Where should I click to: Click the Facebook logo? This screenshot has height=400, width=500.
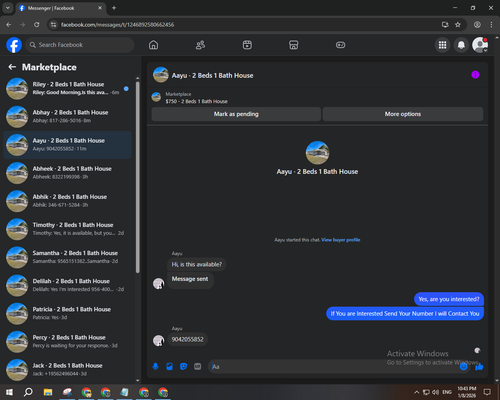coord(14,45)
